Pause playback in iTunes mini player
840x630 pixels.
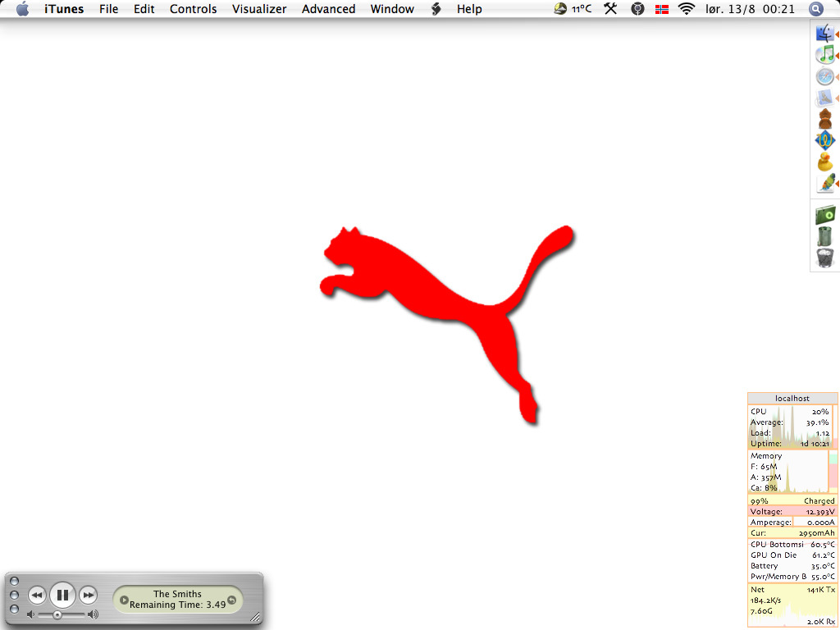click(x=62, y=595)
